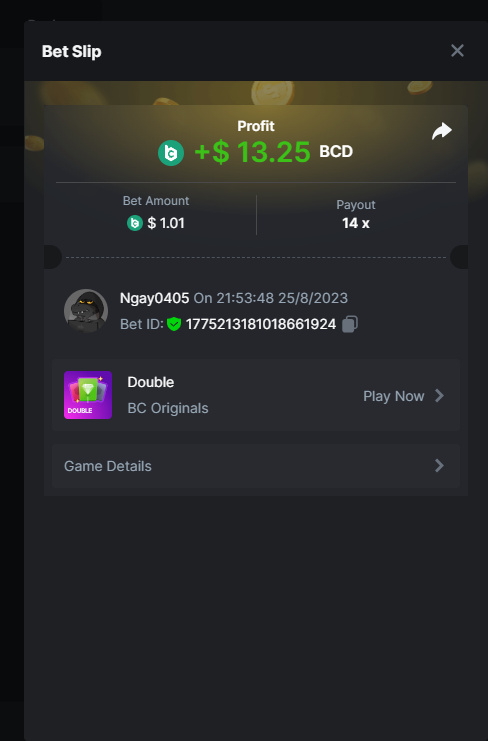Expand Game Details with its chevron
Image resolution: width=488 pixels, height=741 pixels.
[x=439, y=465]
